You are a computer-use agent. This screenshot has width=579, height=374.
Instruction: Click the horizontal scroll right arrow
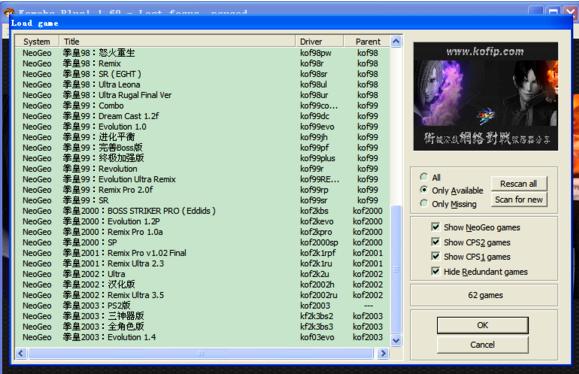[383, 353]
